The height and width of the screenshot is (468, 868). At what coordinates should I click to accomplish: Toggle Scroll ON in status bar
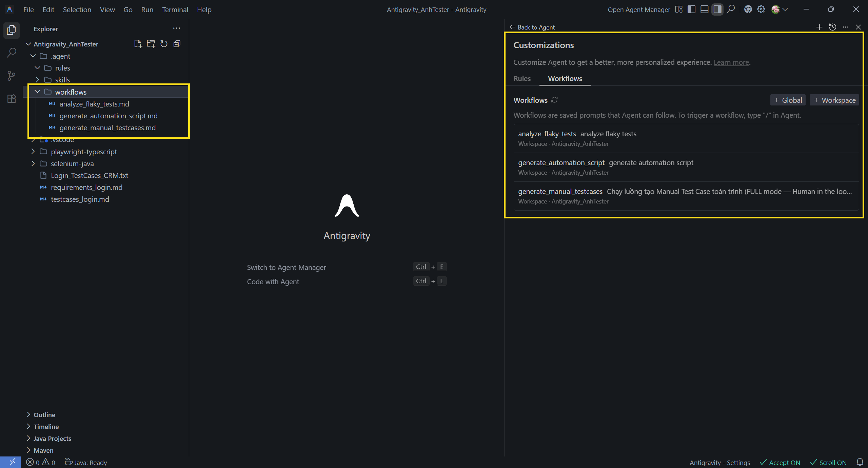[x=828, y=463]
